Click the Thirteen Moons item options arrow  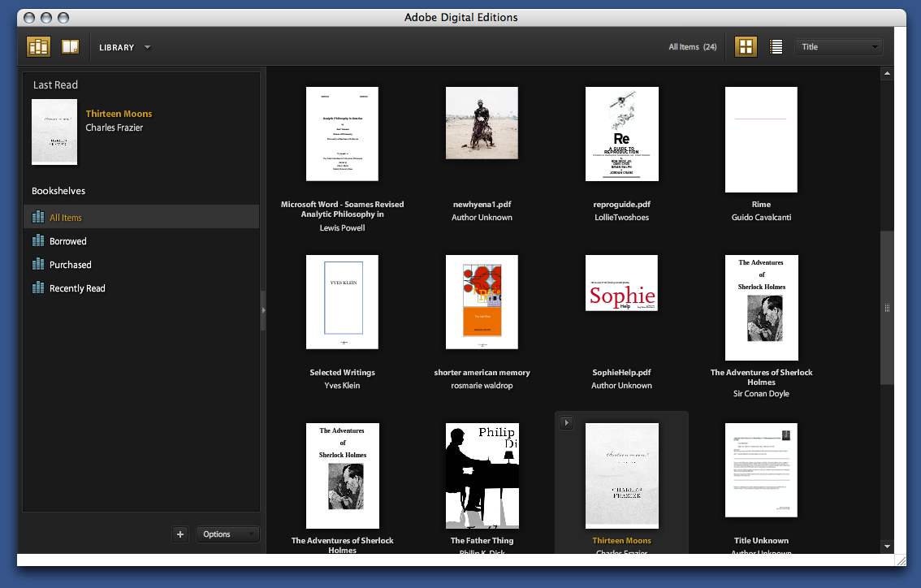[566, 422]
